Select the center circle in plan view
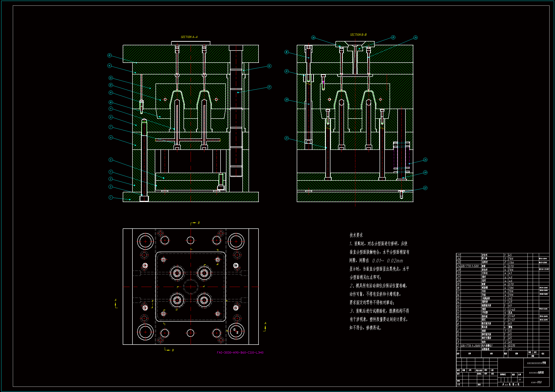Image resolution: width=555 pixels, height=392 pixels. tap(191, 287)
